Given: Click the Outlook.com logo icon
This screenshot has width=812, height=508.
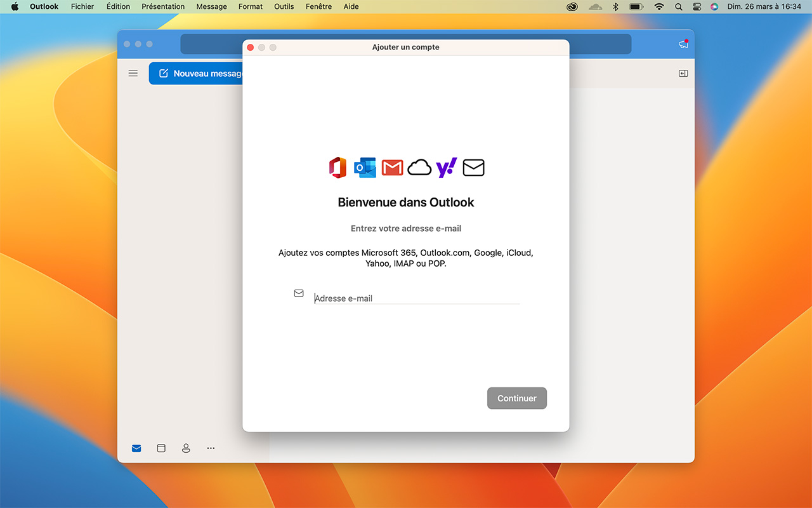Looking at the screenshot, I should pyautogui.click(x=365, y=168).
